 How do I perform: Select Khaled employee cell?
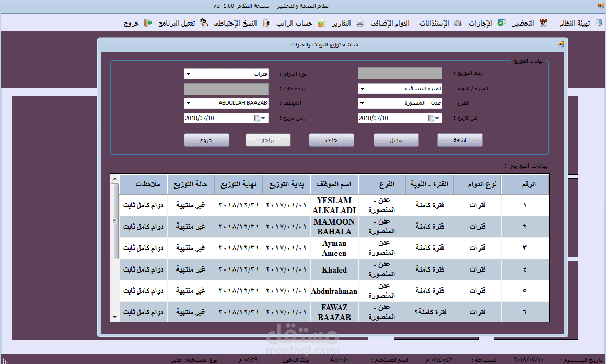334,269
